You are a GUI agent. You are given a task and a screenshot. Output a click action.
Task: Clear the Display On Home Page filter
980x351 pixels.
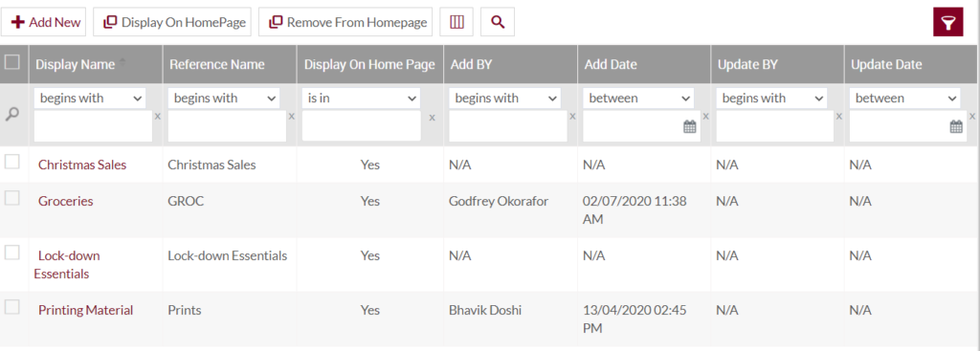pos(432,117)
